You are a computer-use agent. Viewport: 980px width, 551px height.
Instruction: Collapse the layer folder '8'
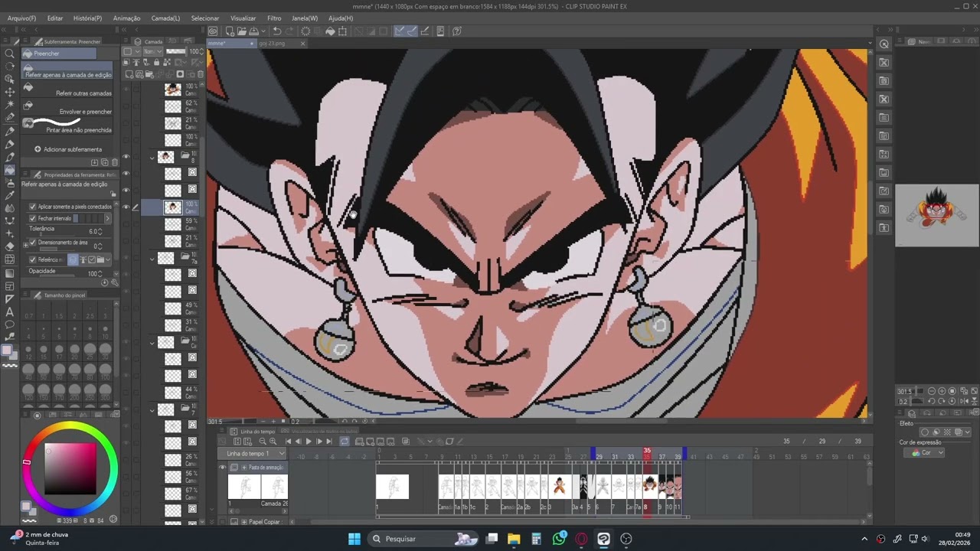[152, 157]
